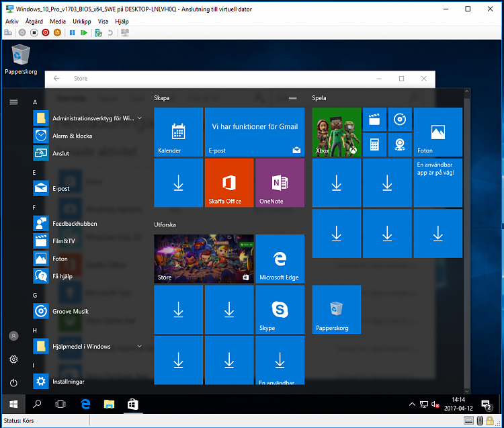Open the Groove Music small tile

click(400, 120)
